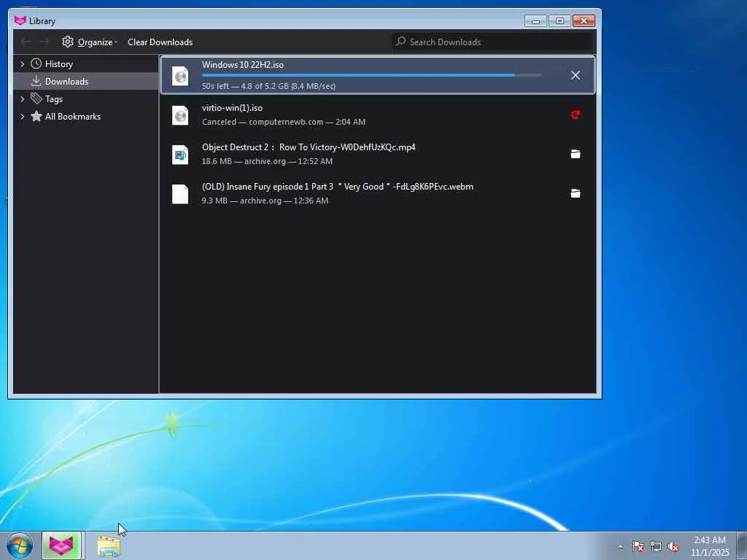Click the muted volume tray icon
This screenshot has width=747, height=560.
pos(673,547)
